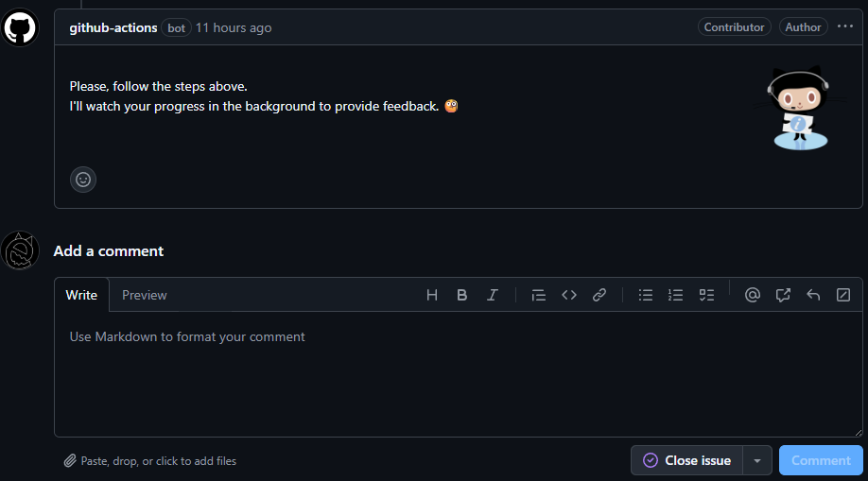Click the Close issue button
868x481 pixels.
coord(687,460)
